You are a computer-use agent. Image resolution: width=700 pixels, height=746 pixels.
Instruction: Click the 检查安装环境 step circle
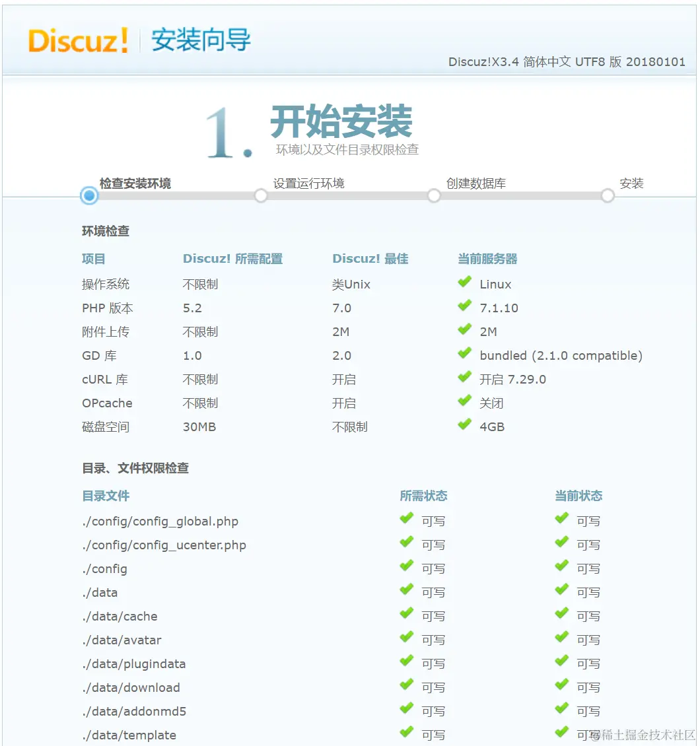(89, 195)
